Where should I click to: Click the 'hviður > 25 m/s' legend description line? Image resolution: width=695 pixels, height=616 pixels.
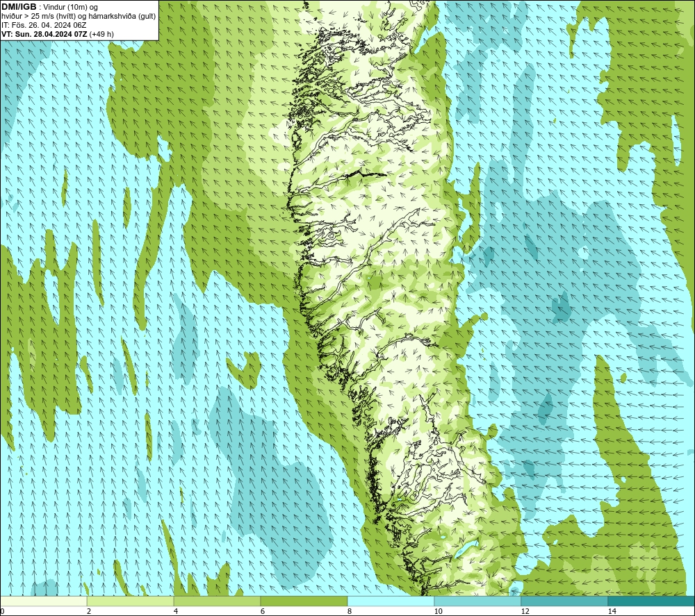tap(79, 17)
